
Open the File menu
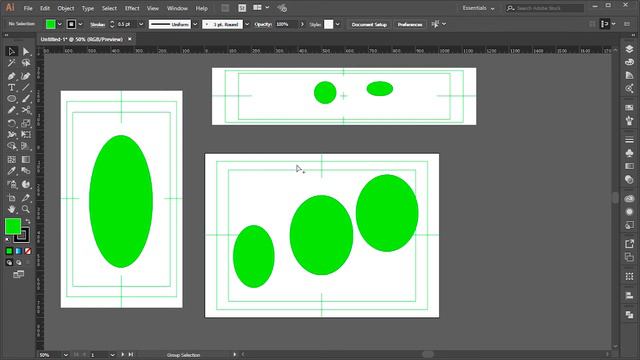[x=28, y=8]
